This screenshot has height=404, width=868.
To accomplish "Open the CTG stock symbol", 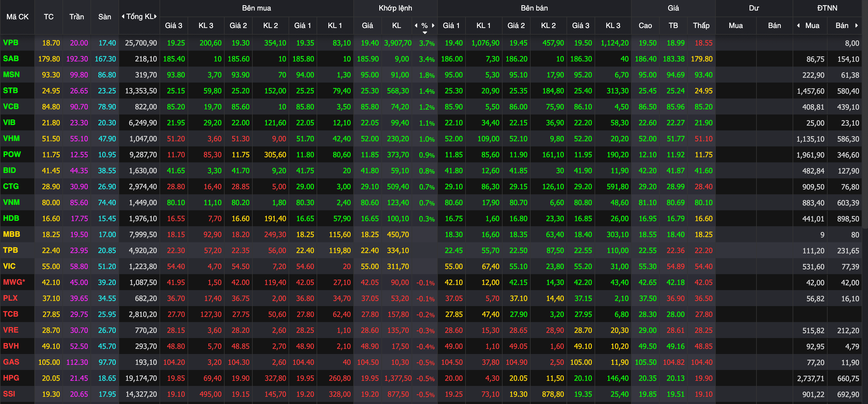I will [x=11, y=186].
